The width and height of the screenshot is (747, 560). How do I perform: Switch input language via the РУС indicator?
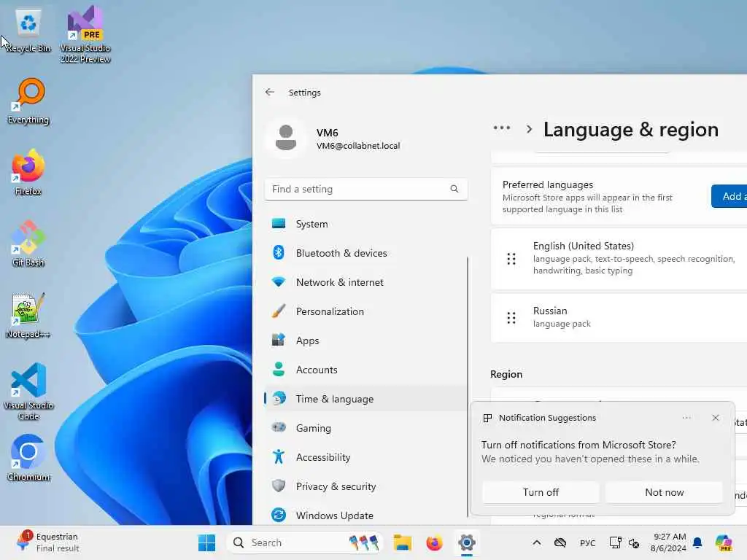coord(587,542)
